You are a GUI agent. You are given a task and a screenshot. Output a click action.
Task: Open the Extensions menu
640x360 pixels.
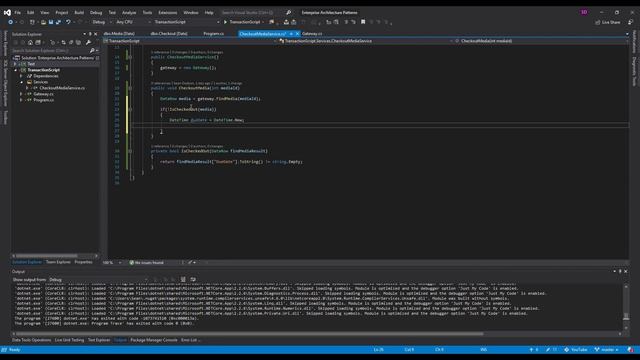[x=168, y=13]
